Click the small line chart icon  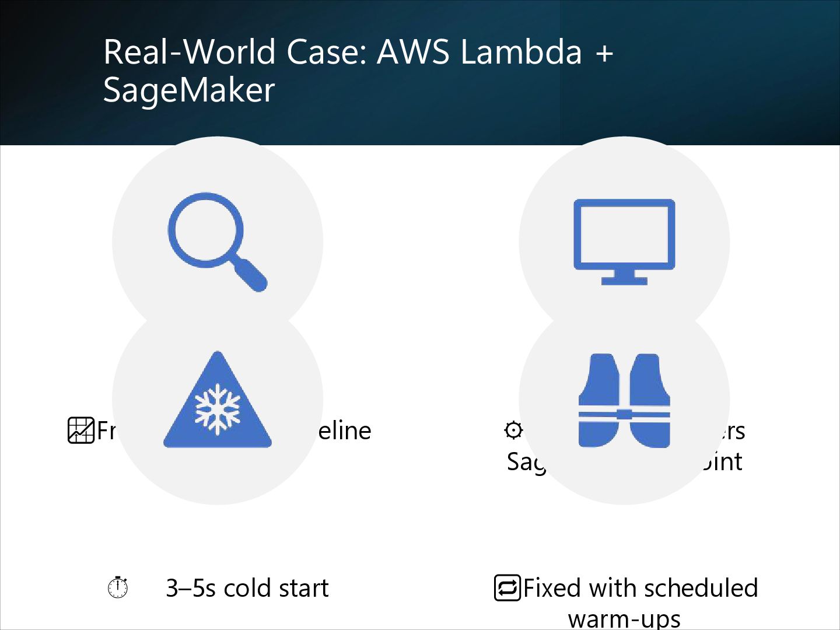[81, 430]
